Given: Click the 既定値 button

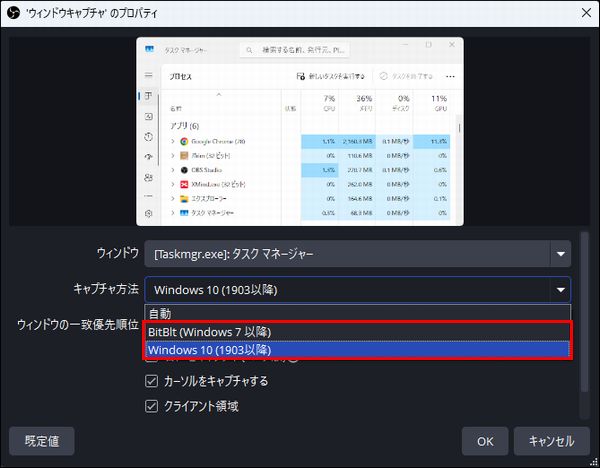Looking at the screenshot, I should click(42, 441).
